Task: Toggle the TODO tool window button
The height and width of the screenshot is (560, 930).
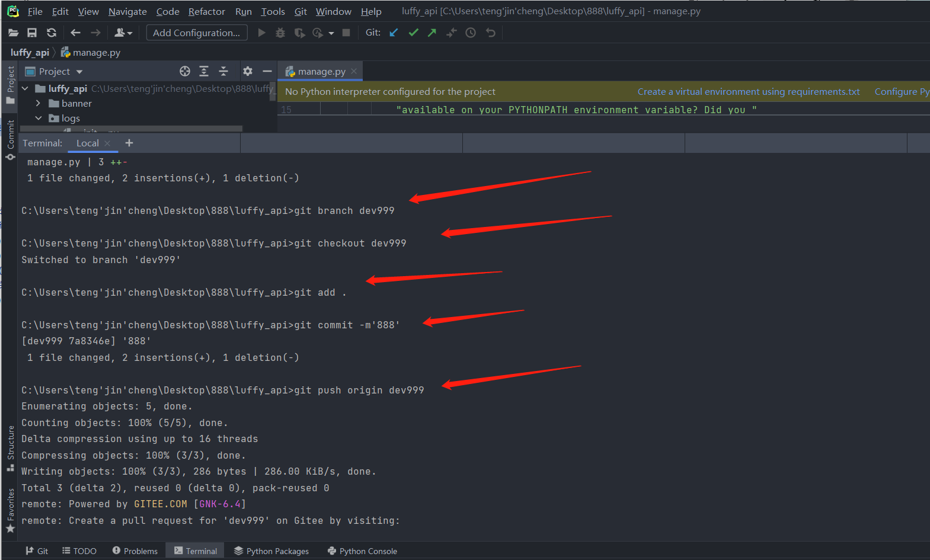Action: pyautogui.click(x=79, y=551)
